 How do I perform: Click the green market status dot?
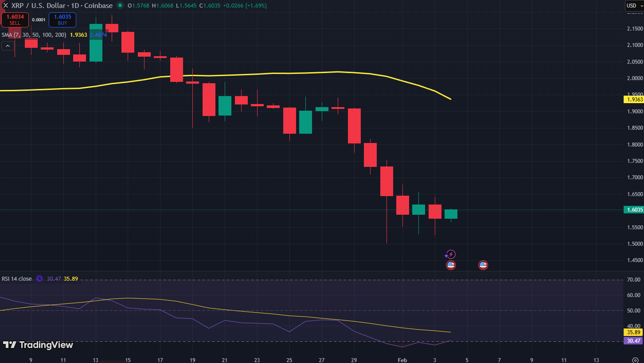pos(120,6)
